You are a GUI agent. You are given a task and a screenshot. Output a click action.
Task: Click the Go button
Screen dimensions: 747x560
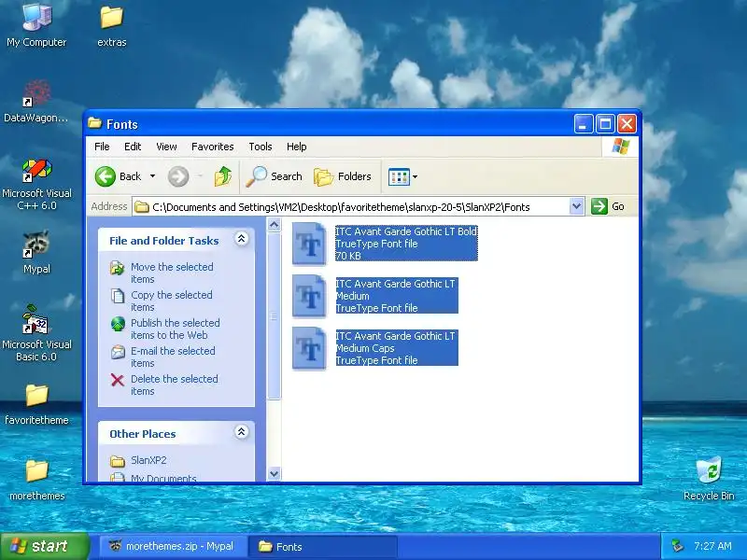coord(609,206)
